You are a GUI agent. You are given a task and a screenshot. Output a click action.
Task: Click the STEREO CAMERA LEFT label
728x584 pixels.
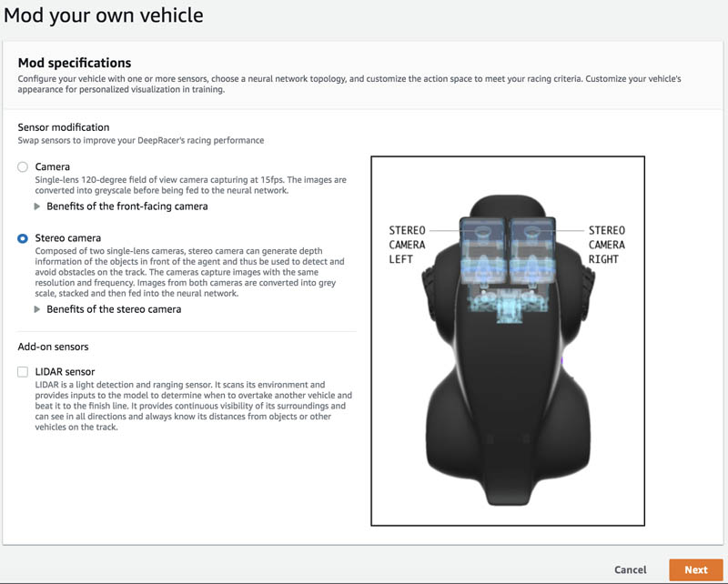[x=407, y=245]
